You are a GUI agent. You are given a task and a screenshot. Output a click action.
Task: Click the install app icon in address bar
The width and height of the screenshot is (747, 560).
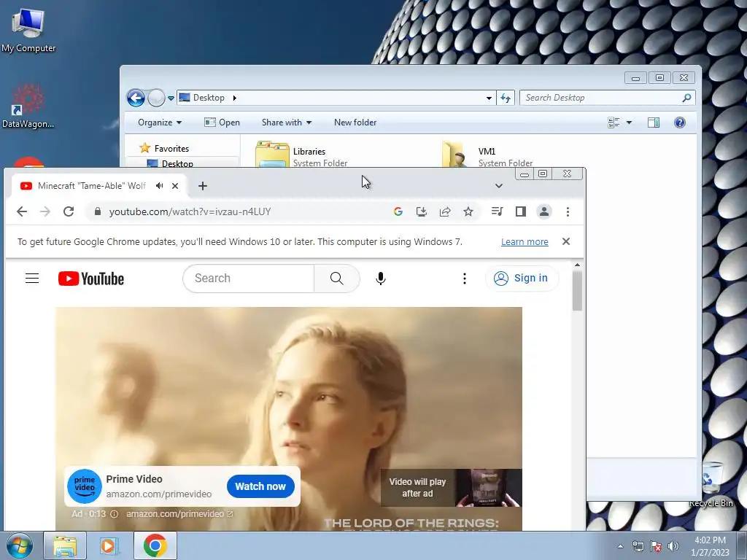(421, 211)
